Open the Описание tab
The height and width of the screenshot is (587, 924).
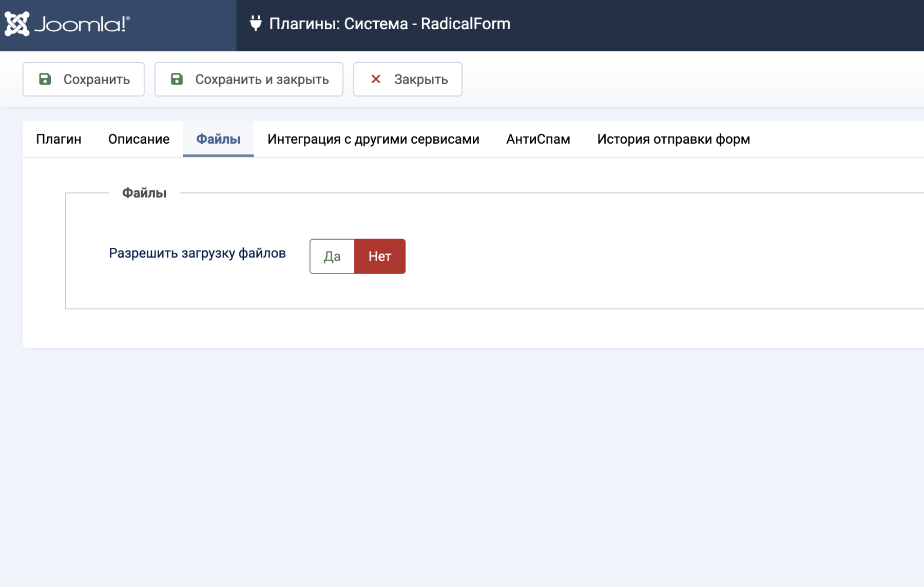139,139
